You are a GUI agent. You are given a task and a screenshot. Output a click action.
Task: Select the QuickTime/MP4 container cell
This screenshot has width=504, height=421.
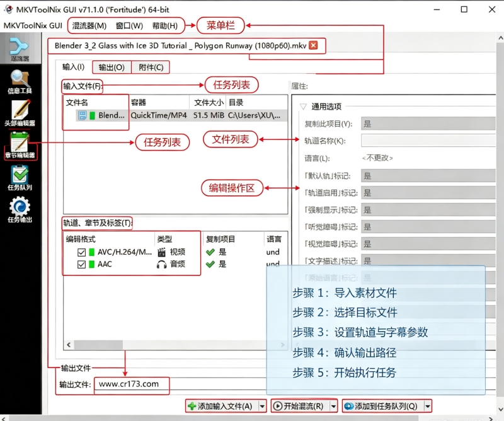coord(159,115)
